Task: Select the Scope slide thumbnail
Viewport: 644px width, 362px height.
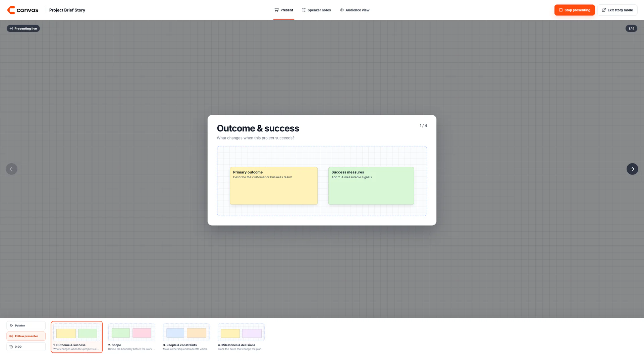Action: click(x=131, y=337)
